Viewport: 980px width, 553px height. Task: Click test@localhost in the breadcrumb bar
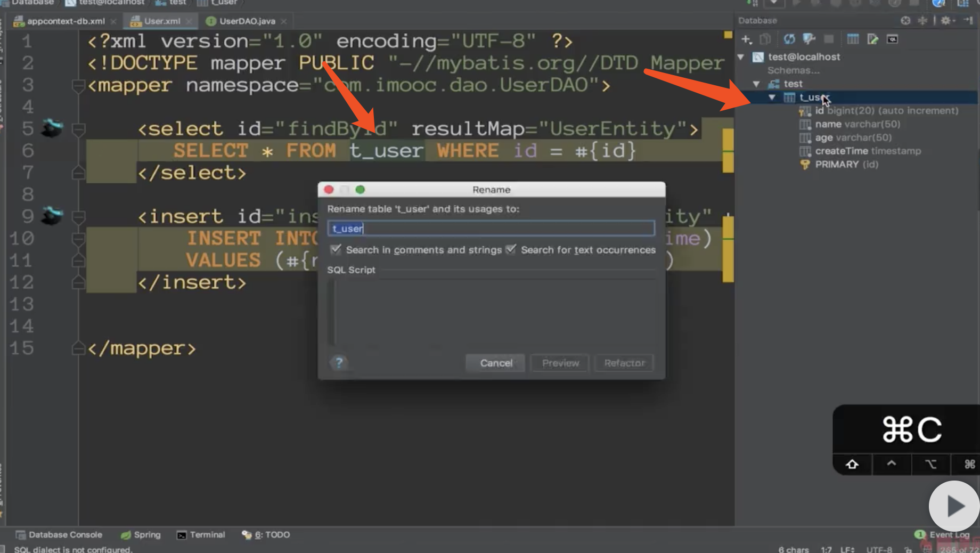(105, 3)
